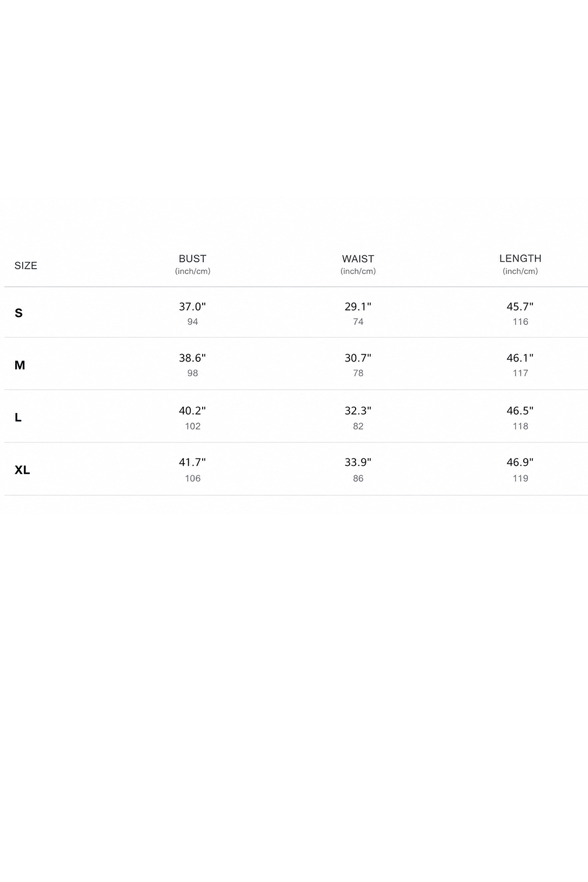Image resolution: width=588 pixels, height=882 pixels.
Task: Select the WAIST column header
Action: [x=358, y=259]
